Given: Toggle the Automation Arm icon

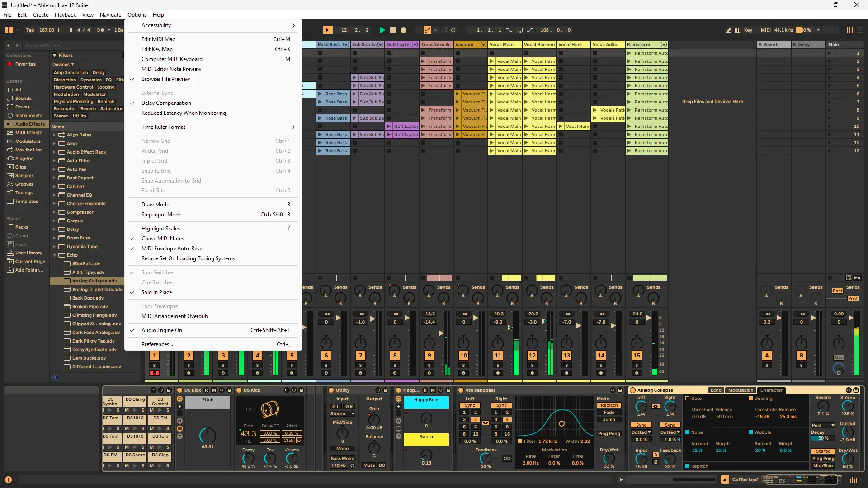Looking at the screenshot, I should (427, 30).
